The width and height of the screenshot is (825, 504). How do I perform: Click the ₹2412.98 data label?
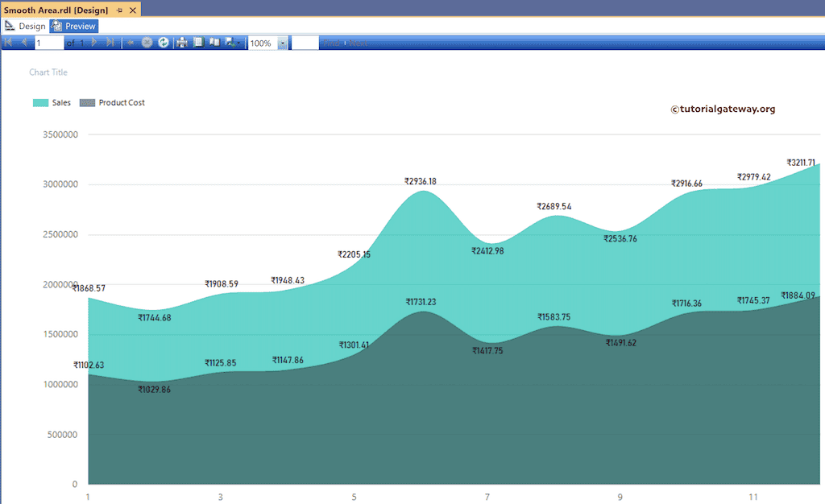point(487,250)
